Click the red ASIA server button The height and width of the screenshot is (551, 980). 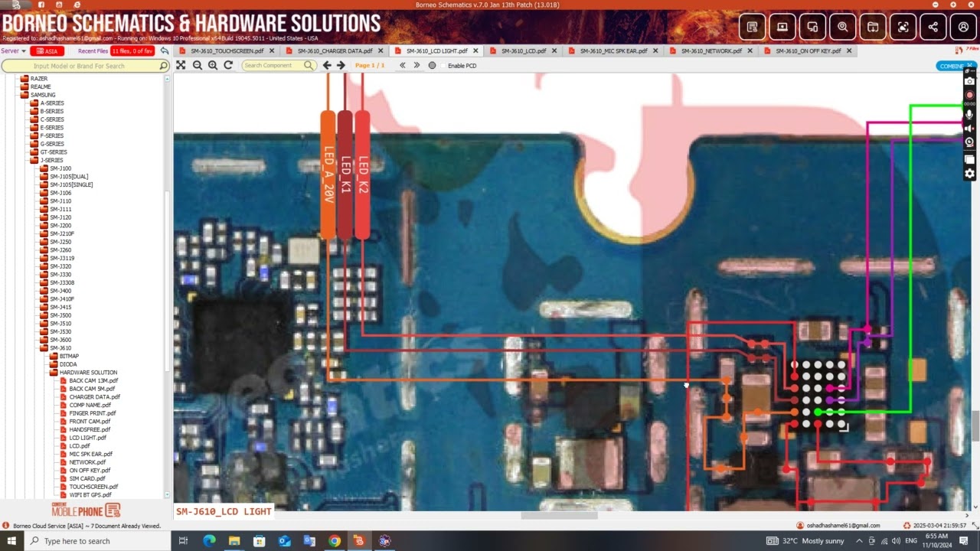pyautogui.click(x=48, y=51)
